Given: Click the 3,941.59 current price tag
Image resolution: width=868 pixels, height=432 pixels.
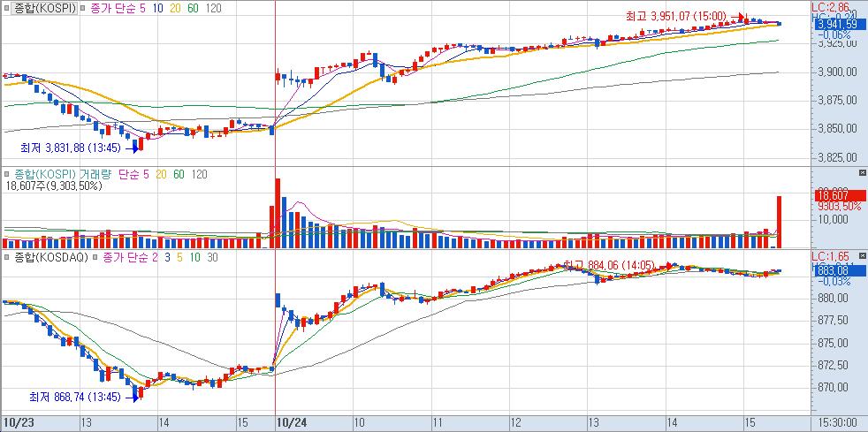Looking at the screenshot, I should point(841,24).
